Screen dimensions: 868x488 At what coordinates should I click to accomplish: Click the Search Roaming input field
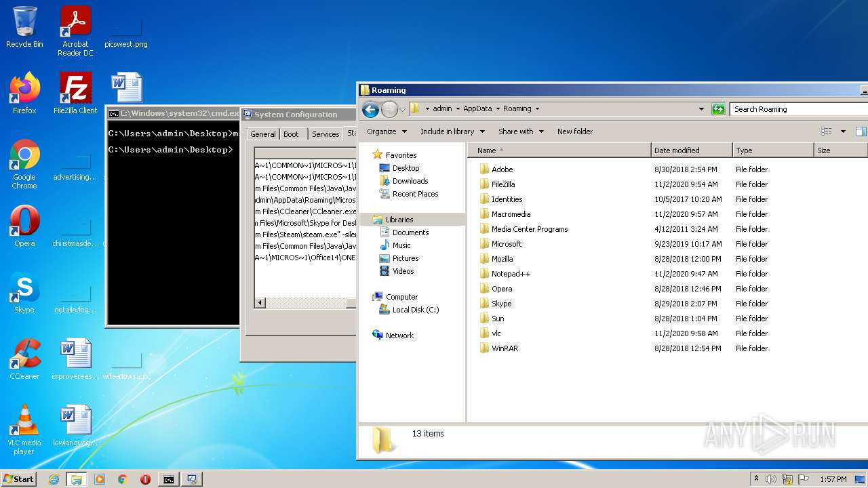(799, 109)
